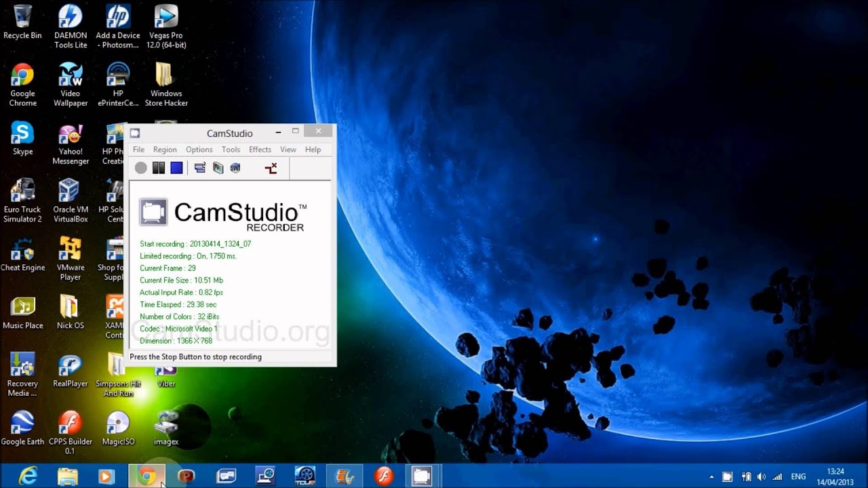The height and width of the screenshot is (488, 868).
Task: Select the VMware Player desktop icon
Action: coord(71,259)
